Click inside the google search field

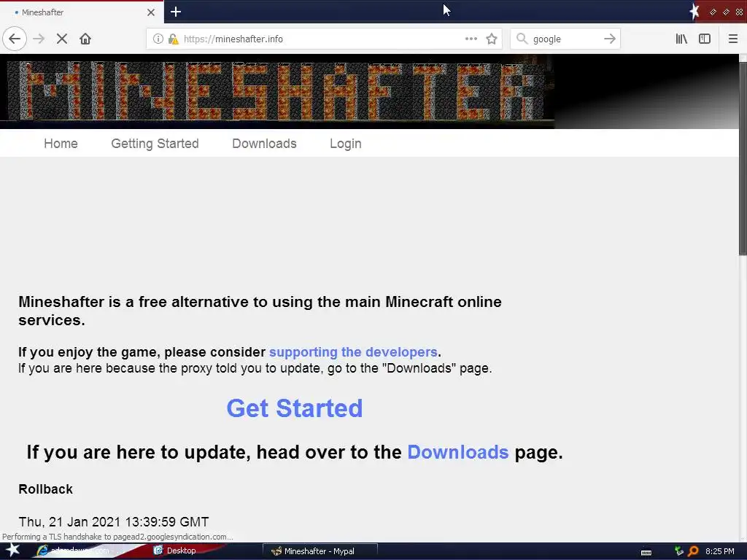point(565,39)
